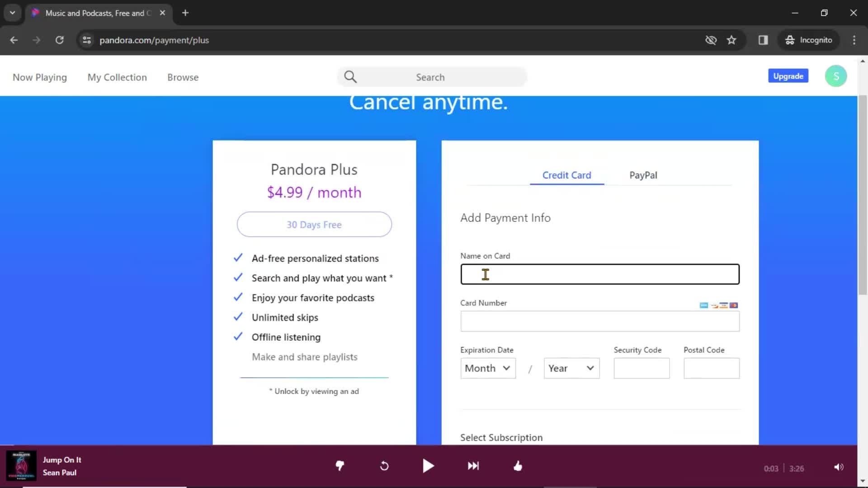This screenshot has height=488, width=868.
Task: Click the album thumbnail for Sean Paul
Action: pos(21,465)
